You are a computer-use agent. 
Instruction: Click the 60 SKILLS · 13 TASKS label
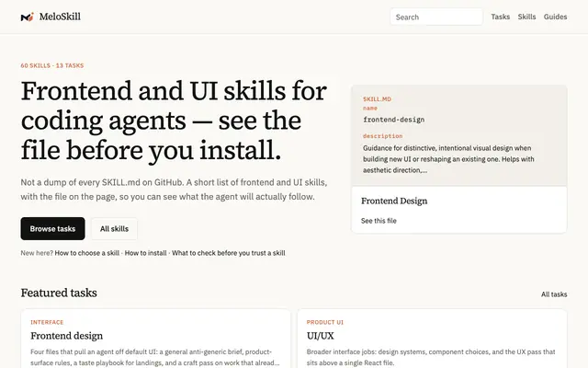click(52, 65)
